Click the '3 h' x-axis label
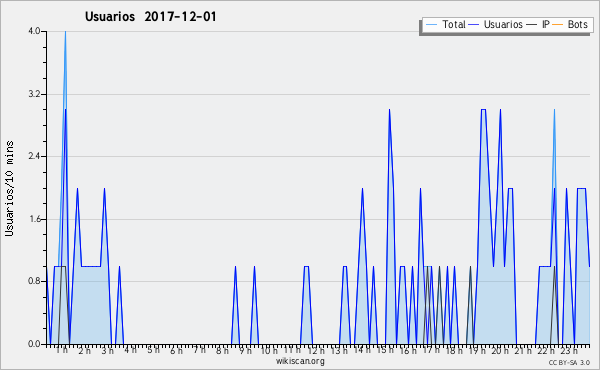The image size is (600, 370). (x=107, y=350)
